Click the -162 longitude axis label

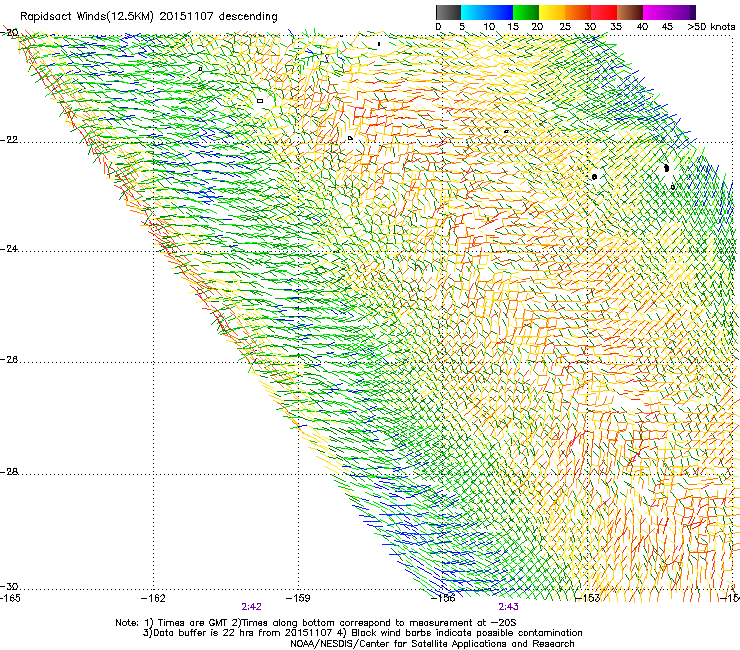pos(153,599)
